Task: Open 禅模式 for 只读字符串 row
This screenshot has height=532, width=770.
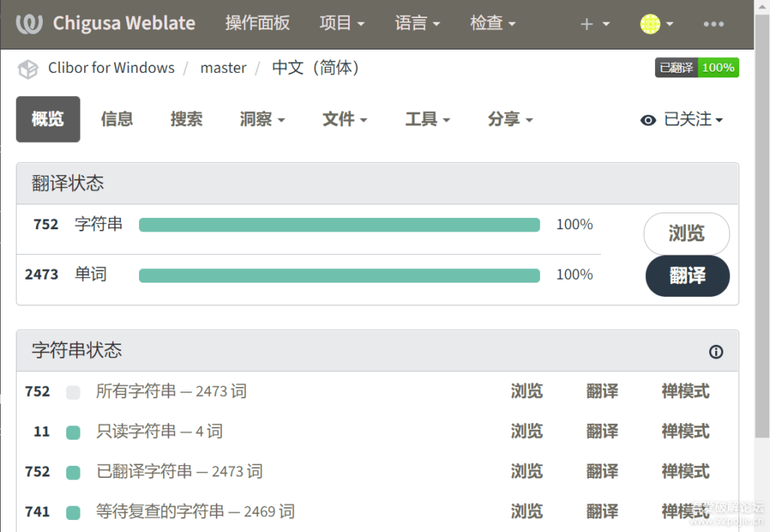Action: 685,431
